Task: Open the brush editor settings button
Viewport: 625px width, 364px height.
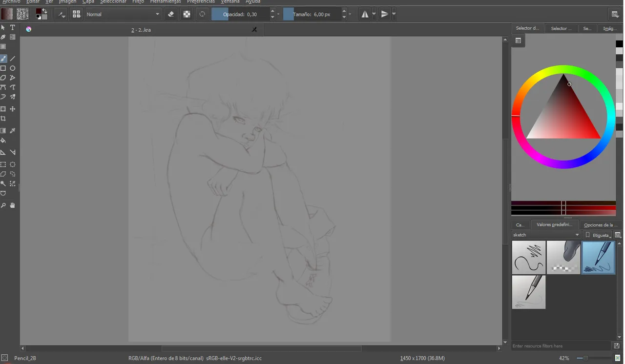Action: click(61, 14)
